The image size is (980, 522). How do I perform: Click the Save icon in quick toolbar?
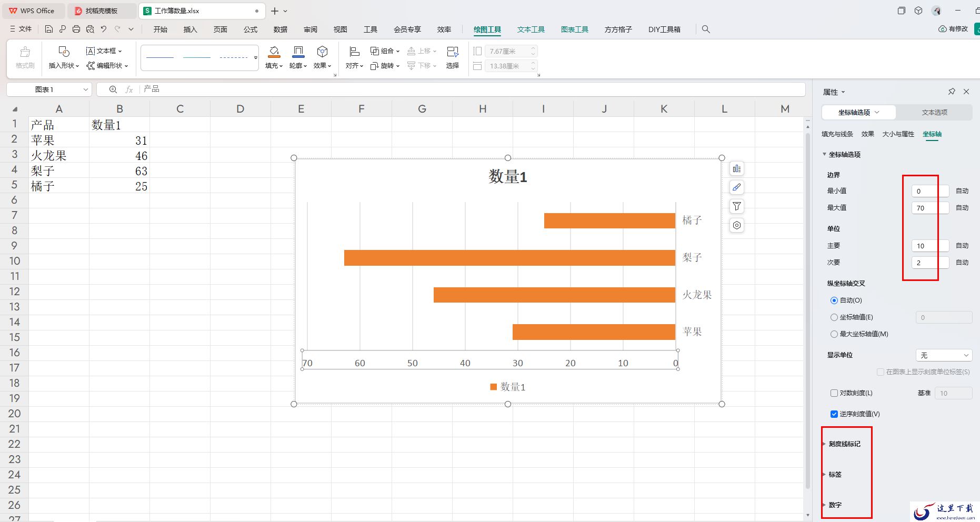[48, 29]
